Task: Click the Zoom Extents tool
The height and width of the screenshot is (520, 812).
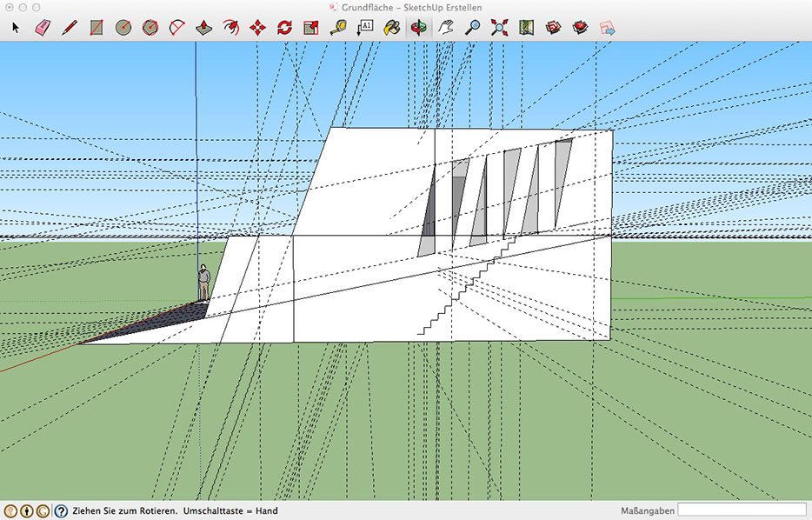Action: pyautogui.click(x=499, y=27)
